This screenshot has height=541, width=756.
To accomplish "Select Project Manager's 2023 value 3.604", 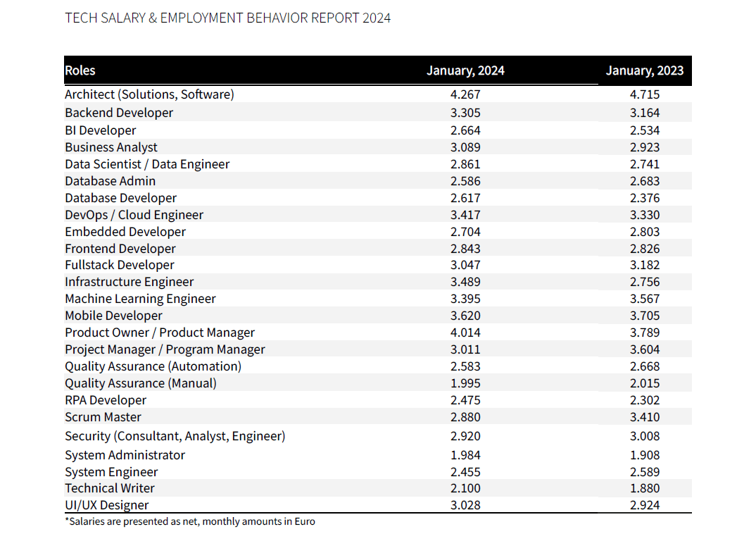I will point(645,350).
